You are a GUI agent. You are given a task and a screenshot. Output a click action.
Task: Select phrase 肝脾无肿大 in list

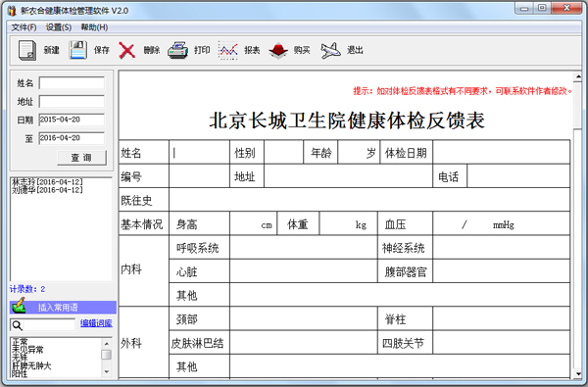(x=31, y=365)
